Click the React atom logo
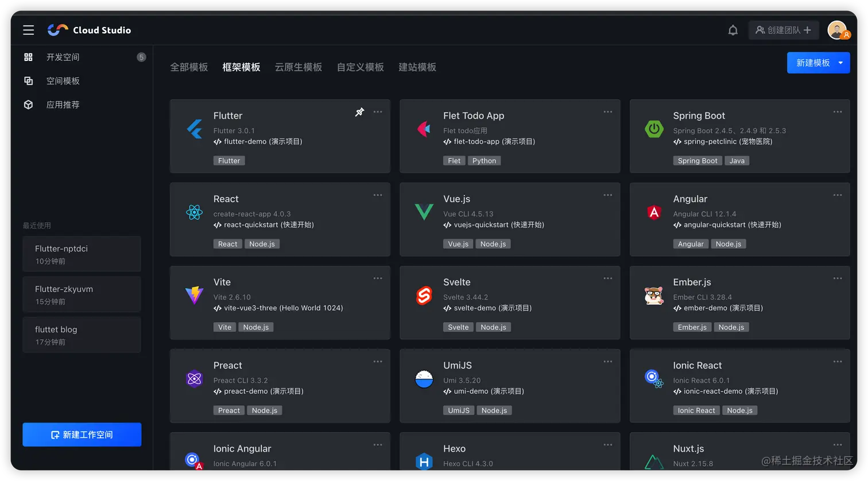Viewport: 868px width, 481px height. [x=195, y=212]
